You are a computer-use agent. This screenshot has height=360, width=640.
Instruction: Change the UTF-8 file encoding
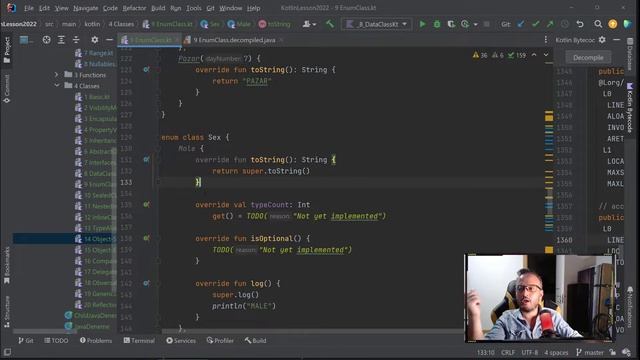(x=529, y=352)
